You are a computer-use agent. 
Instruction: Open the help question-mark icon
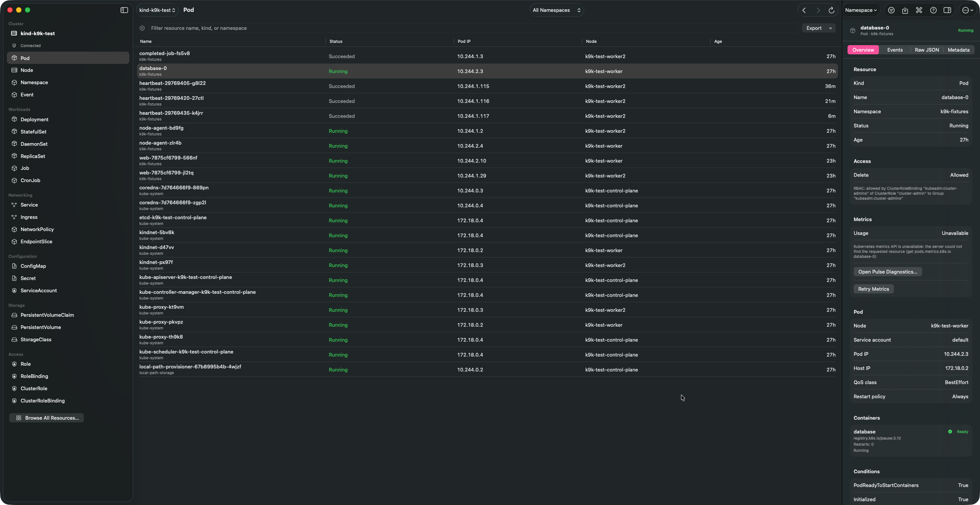(x=933, y=10)
